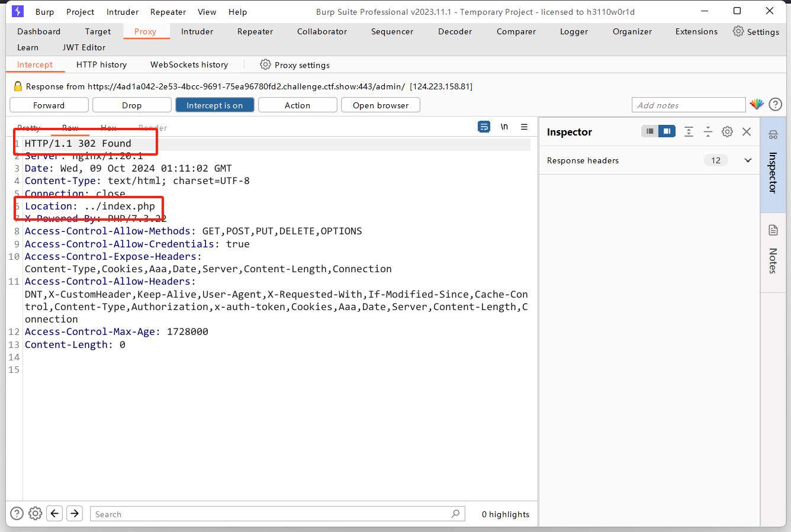
Task: Click the multicolor highlight color picker icon
Action: (x=757, y=105)
